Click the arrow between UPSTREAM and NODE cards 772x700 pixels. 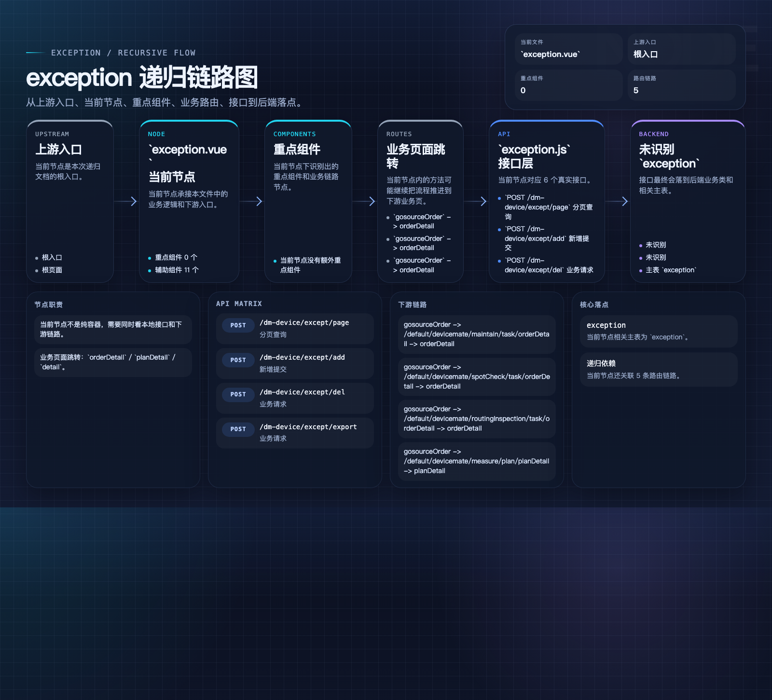[x=126, y=201]
